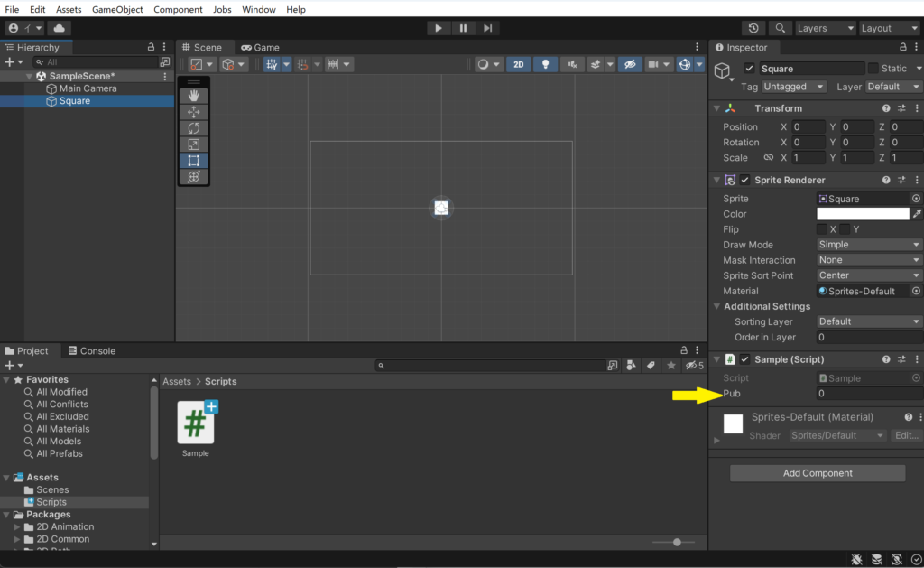The width and height of the screenshot is (924, 568).
Task: Open the Hierarchy panel's more options menu
Action: (164, 47)
